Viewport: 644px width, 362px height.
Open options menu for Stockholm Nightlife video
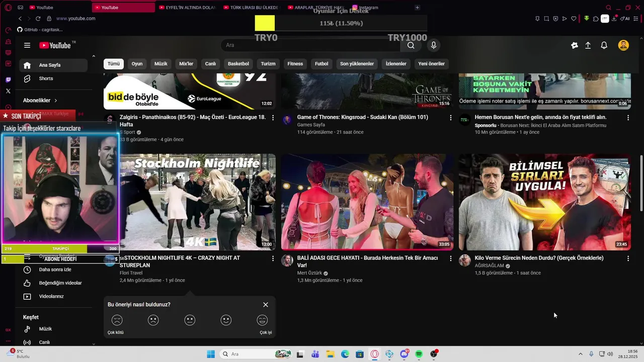(273, 258)
